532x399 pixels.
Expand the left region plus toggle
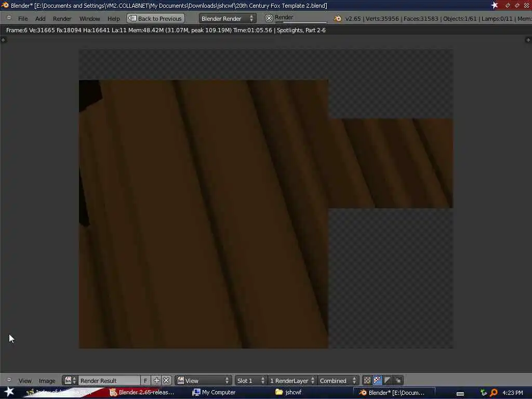[4, 39]
